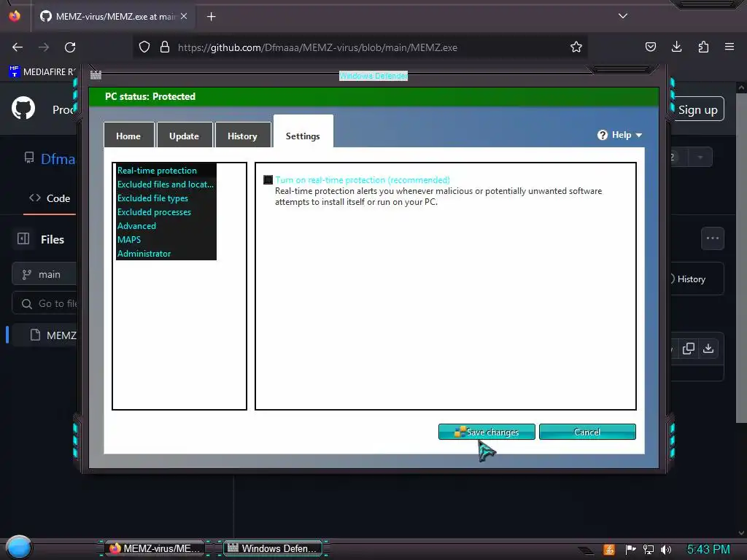Expand the dropdown arrow beside repository counter
Image resolution: width=747 pixels, height=560 pixels.
coord(700,157)
